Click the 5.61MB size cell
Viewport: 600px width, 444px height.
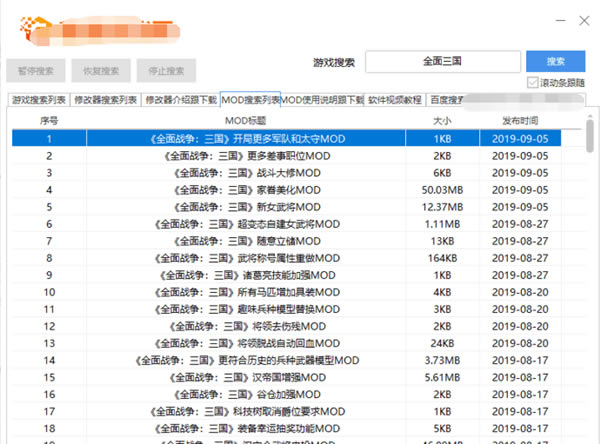(x=442, y=377)
